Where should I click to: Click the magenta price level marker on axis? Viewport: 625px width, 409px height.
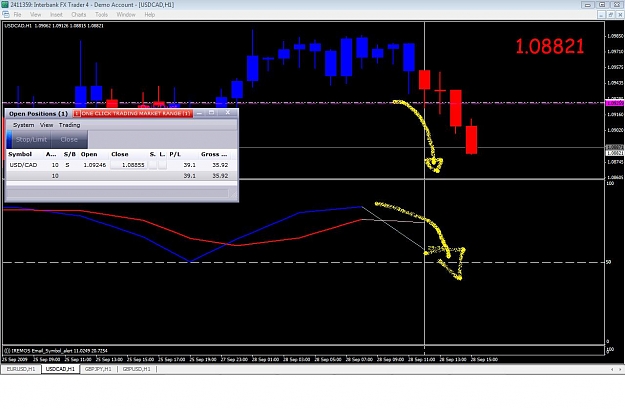tap(615, 103)
